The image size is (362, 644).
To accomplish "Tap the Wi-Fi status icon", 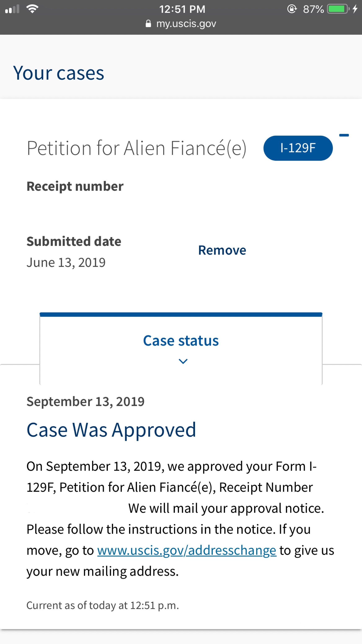I will tap(32, 9).
